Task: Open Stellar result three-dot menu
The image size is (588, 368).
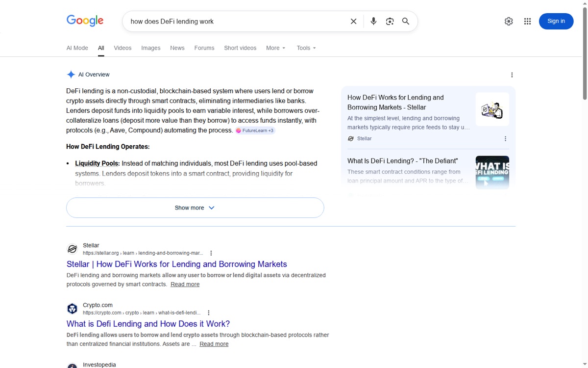Action: coord(211,253)
